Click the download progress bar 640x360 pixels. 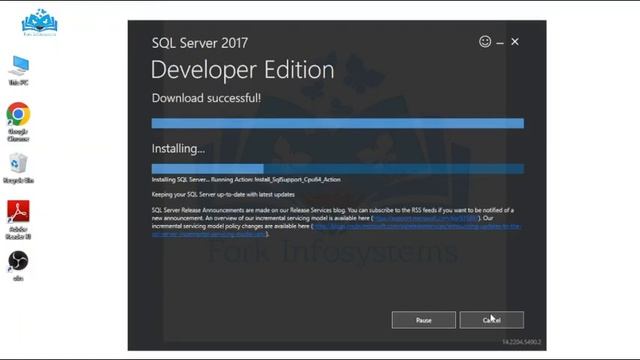(338, 123)
